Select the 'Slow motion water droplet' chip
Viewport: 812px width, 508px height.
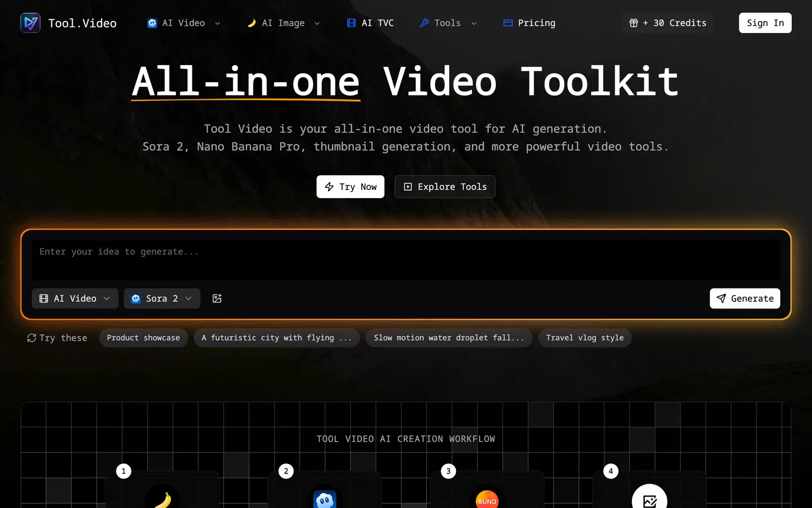(x=449, y=338)
